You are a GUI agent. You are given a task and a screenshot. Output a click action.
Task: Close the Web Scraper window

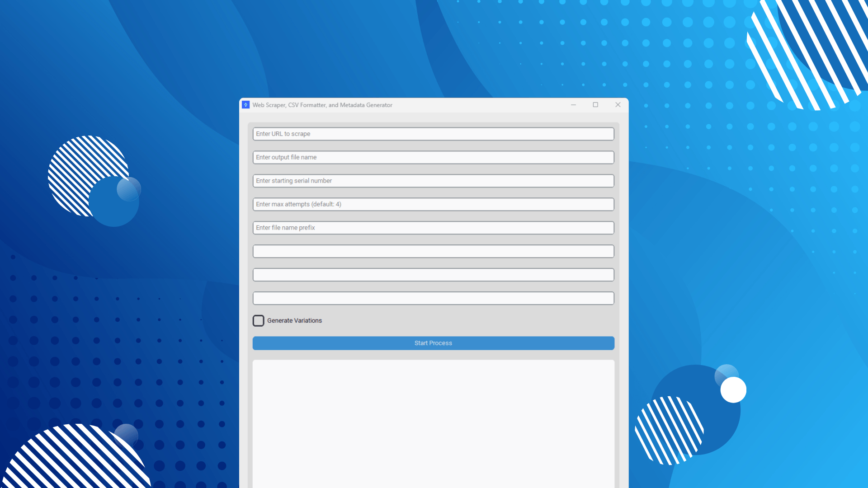pyautogui.click(x=618, y=105)
